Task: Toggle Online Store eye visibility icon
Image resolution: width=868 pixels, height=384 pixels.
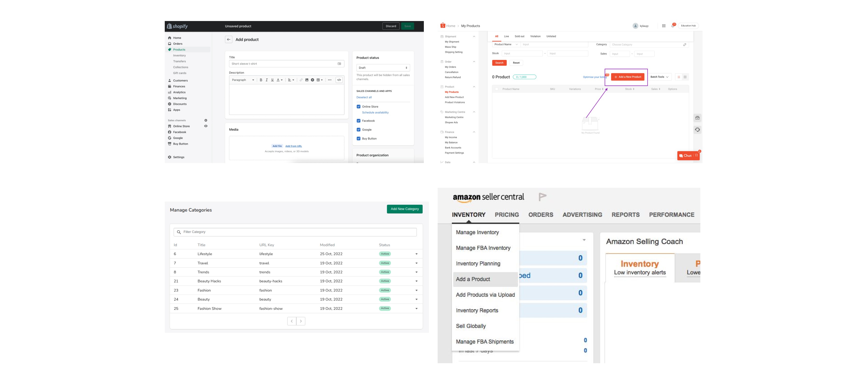Action: click(206, 126)
